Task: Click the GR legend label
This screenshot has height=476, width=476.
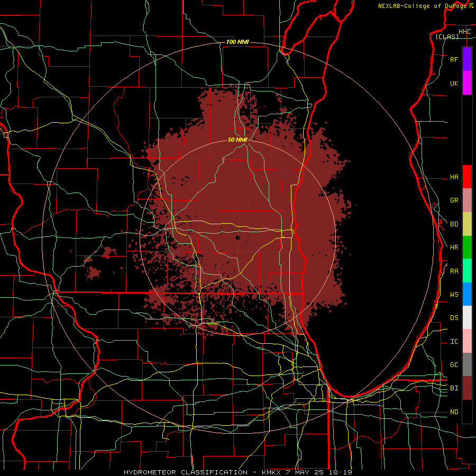Action: pos(454,200)
